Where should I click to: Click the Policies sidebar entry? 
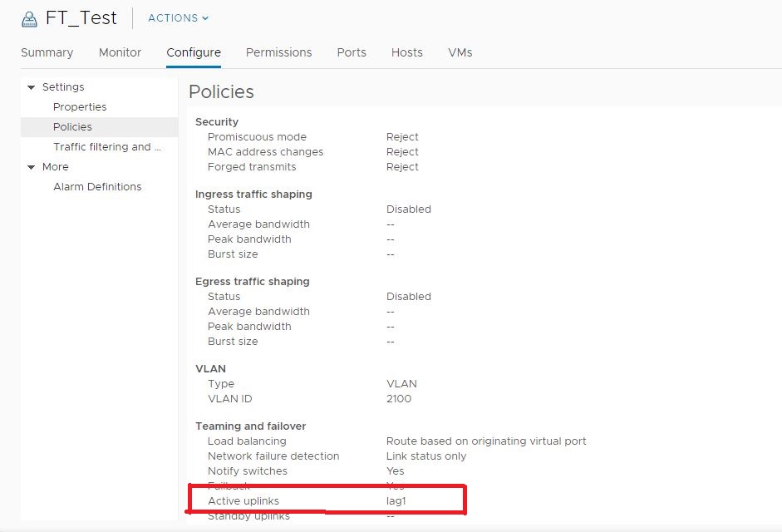coord(72,126)
